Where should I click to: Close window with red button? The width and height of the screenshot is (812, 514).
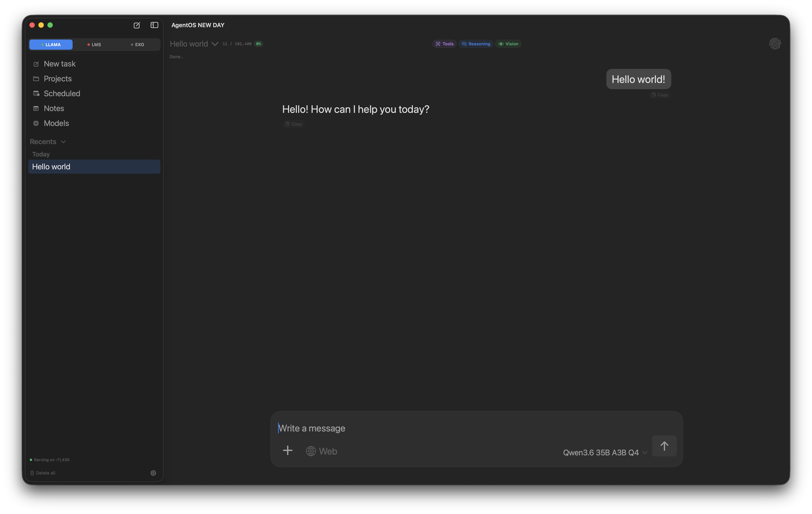click(x=32, y=25)
